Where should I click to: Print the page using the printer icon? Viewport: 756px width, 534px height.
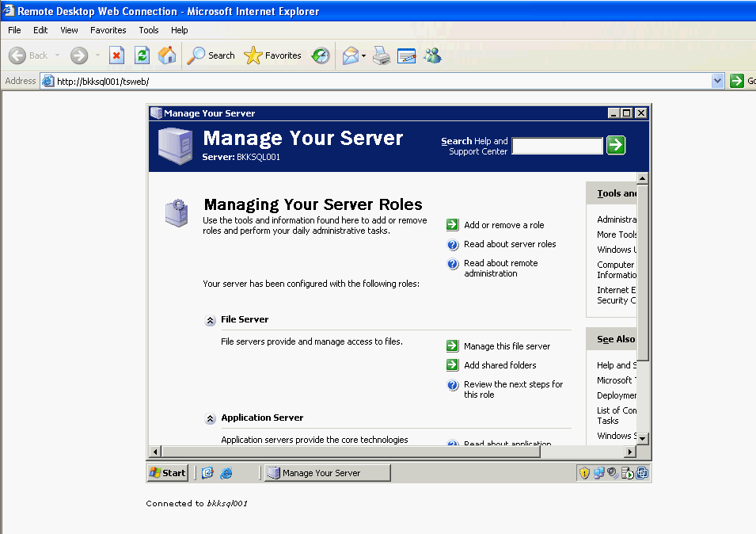[x=382, y=55]
